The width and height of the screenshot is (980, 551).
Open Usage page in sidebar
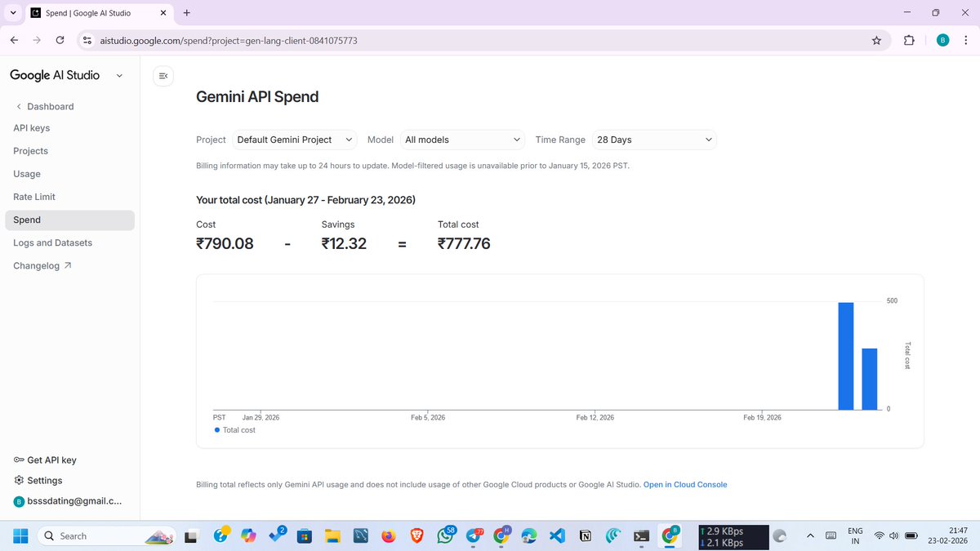click(27, 174)
